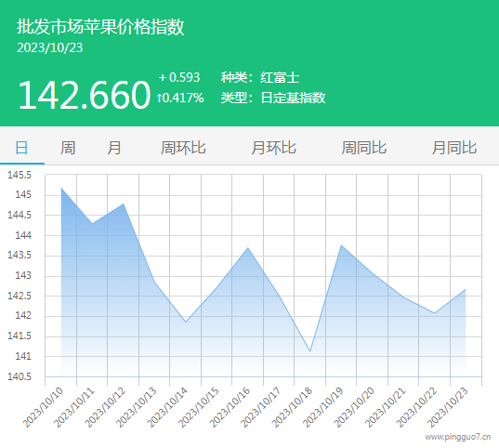The width and height of the screenshot is (499, 448).
Task: Click the data point on 2023/10/16
Action: (x=248, y=248)
